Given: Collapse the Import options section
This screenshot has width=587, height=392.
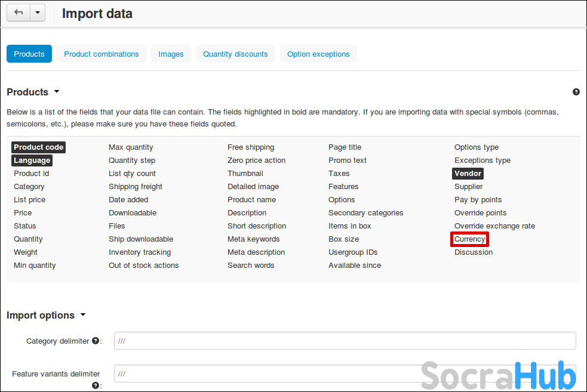Looking at the screenshot, I should pos(83,315).
